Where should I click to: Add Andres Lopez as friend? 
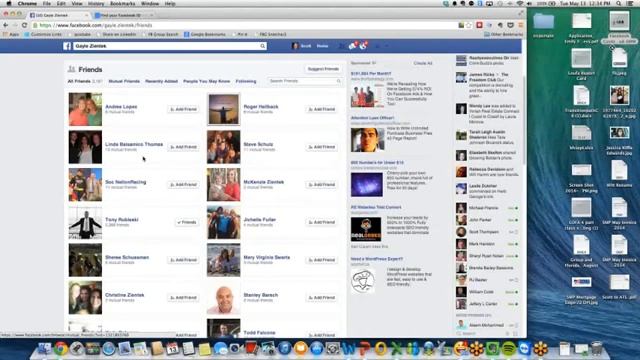point(183,109)
